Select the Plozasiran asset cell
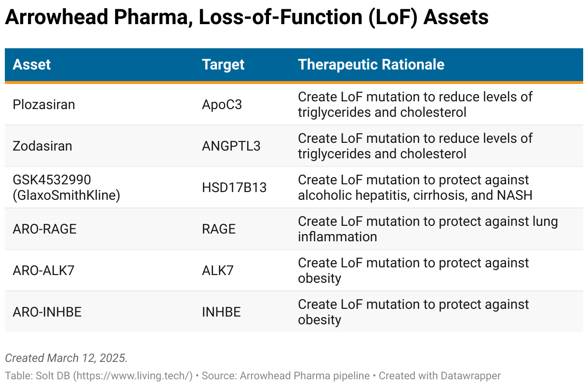This screenshot has width=588, height=387. (44, 105)
